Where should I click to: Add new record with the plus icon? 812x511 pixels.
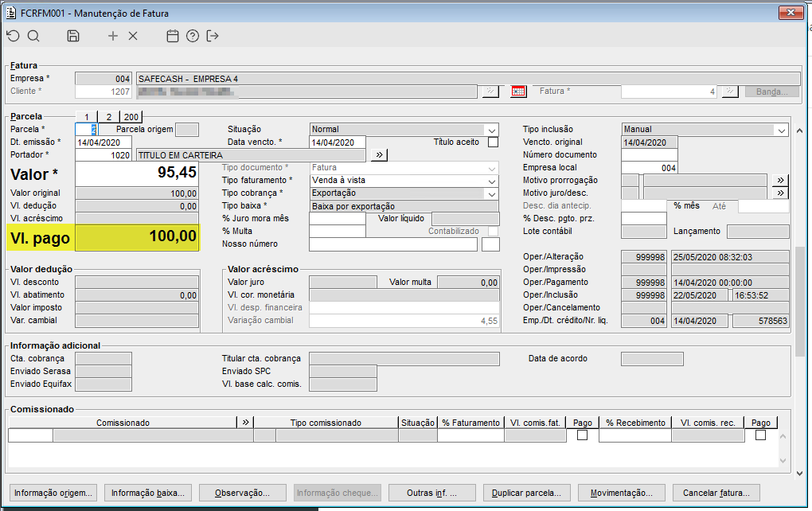[113, 36]
